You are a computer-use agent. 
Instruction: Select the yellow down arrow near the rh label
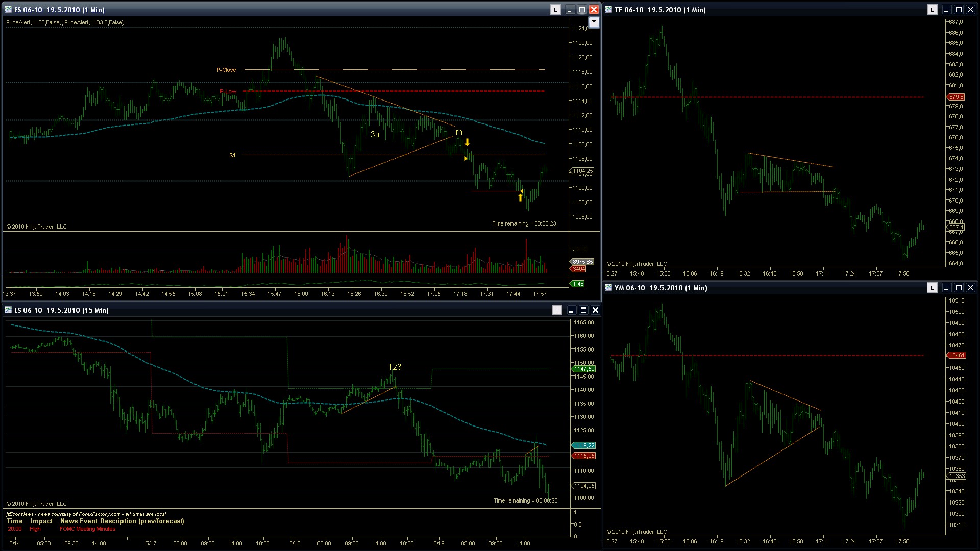point(467,142)
